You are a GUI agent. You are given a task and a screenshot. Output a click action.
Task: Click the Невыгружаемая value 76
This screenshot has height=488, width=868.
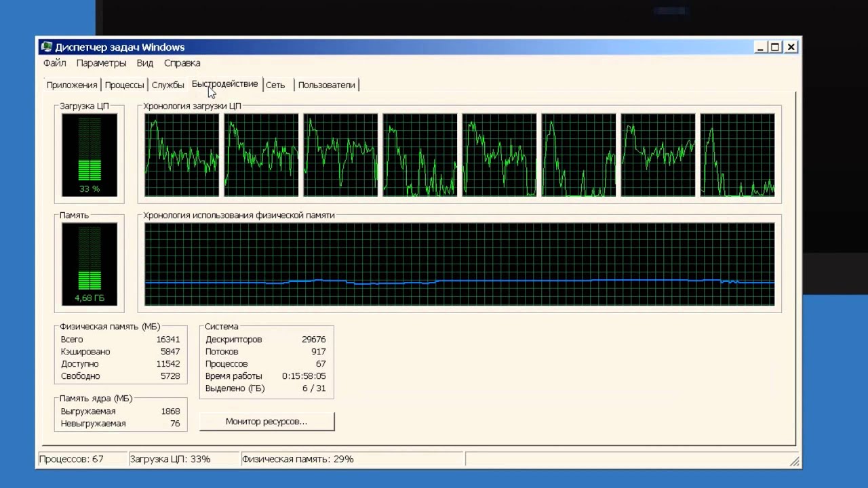pyautogui.click(x=175, y=424)
